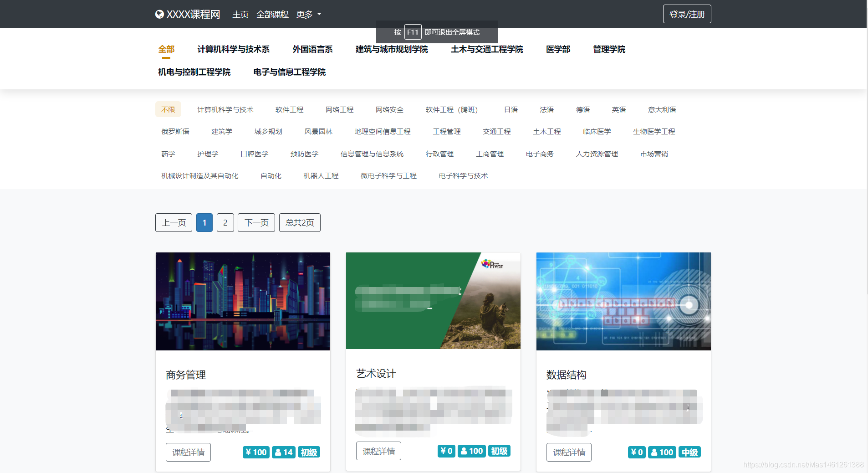This screenshot has width=868, height=473.
Task: Filter by 自动化 major
Action: (x=271, y=175)
